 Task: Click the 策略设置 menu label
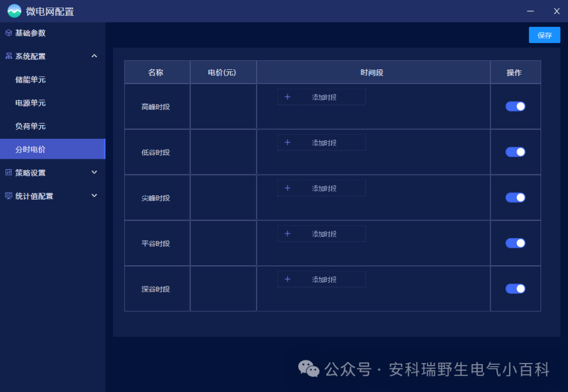(x=31, y=173)
